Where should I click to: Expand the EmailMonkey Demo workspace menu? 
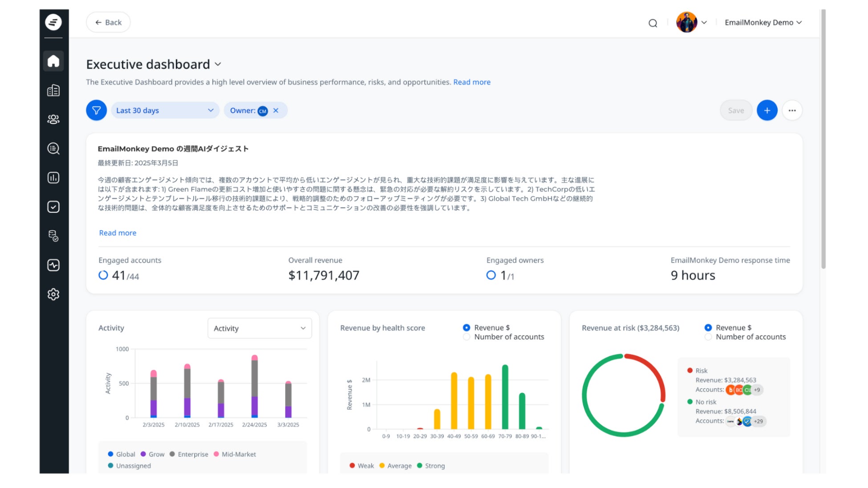tap(763, 23)
